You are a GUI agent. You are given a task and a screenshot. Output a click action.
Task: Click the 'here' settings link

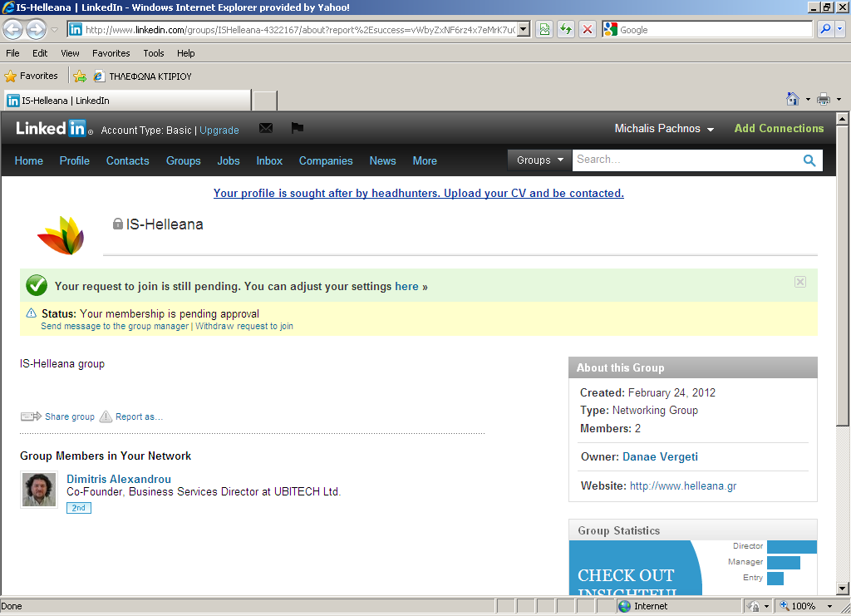click(x=406, y=287)
